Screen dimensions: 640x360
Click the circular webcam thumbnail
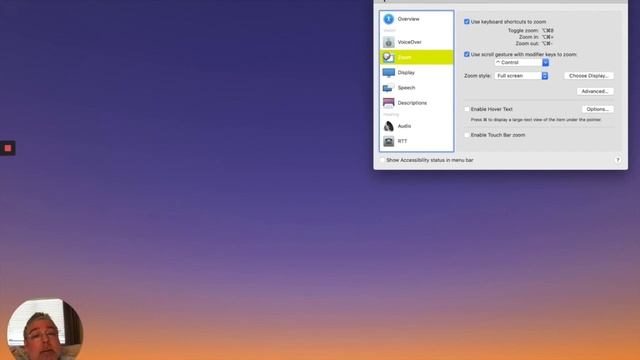point(45,329)
